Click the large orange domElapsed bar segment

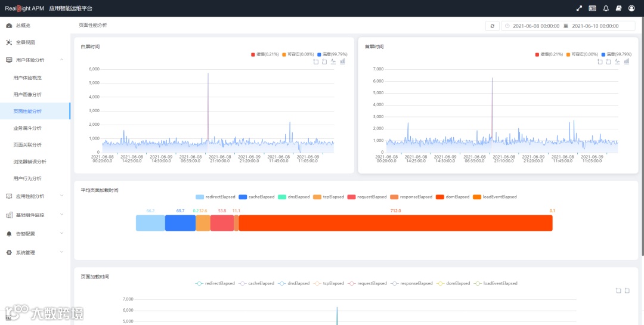pos(395,222)
